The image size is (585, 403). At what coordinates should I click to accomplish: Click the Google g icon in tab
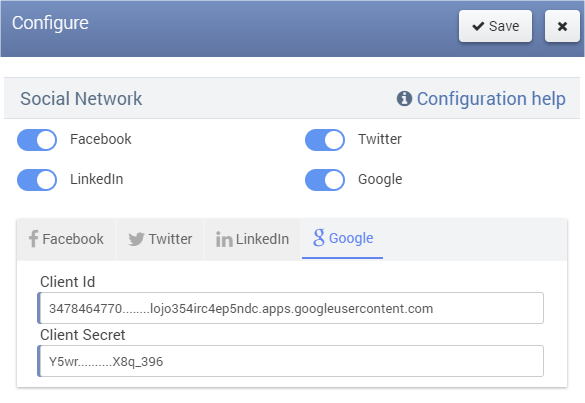319,238
